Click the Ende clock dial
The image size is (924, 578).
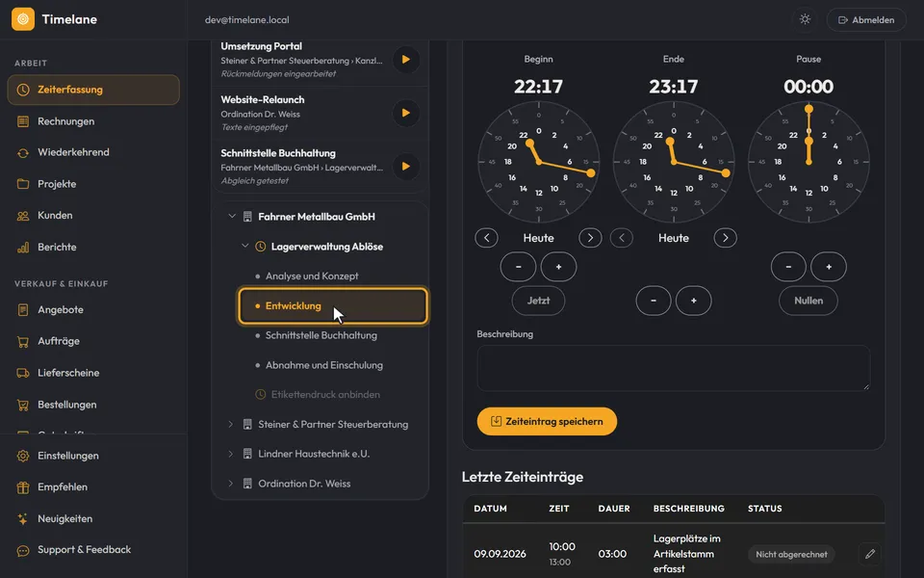coord(674,162)
